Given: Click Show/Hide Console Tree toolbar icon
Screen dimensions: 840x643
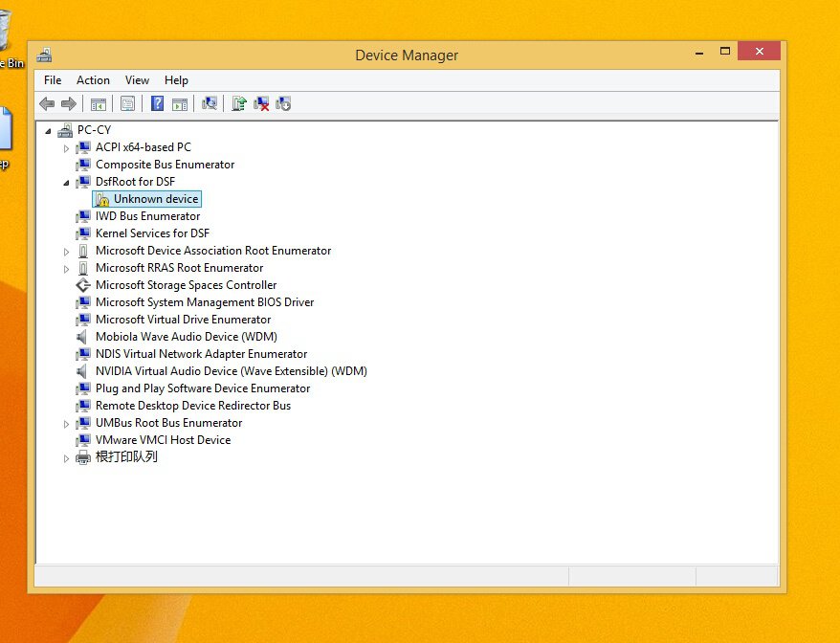Looking at the screenshot, I should [98, 103].
